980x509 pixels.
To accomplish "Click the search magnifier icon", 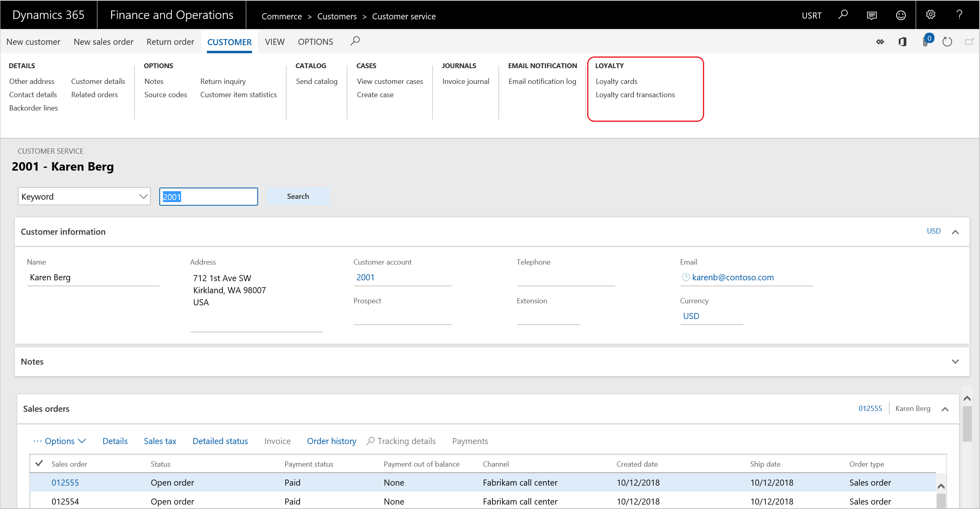I will click(x=355, y=41).
